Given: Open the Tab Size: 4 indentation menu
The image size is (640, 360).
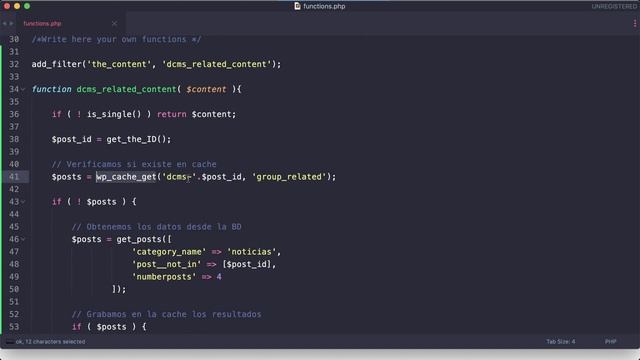Looking at the screenshot, I should 561,342.
